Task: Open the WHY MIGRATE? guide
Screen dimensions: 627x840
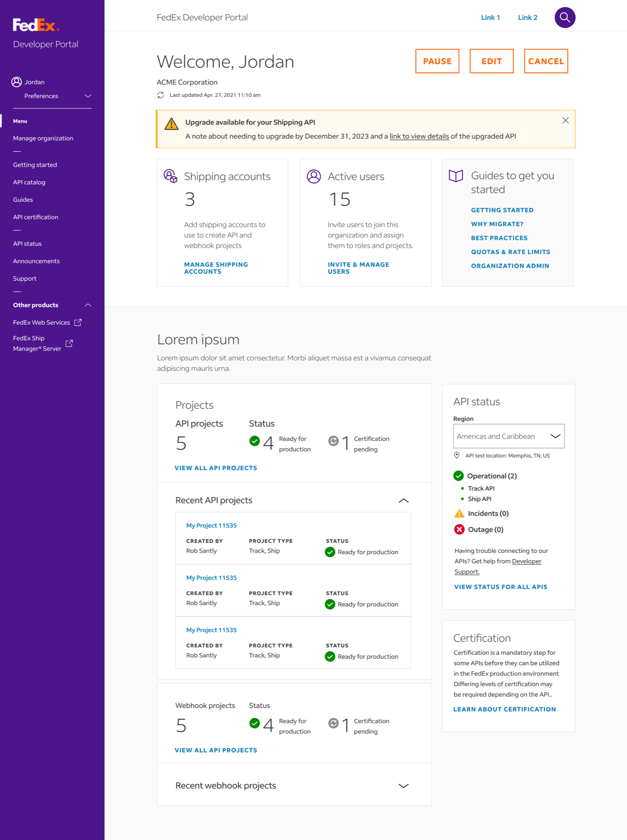Action: [497, 224]
